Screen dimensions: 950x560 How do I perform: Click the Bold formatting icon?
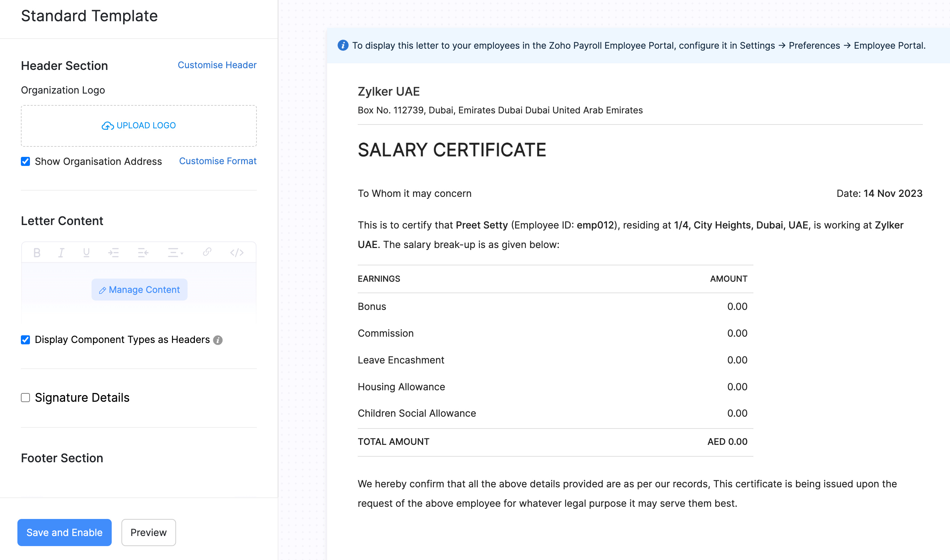[x=37, y=253]
